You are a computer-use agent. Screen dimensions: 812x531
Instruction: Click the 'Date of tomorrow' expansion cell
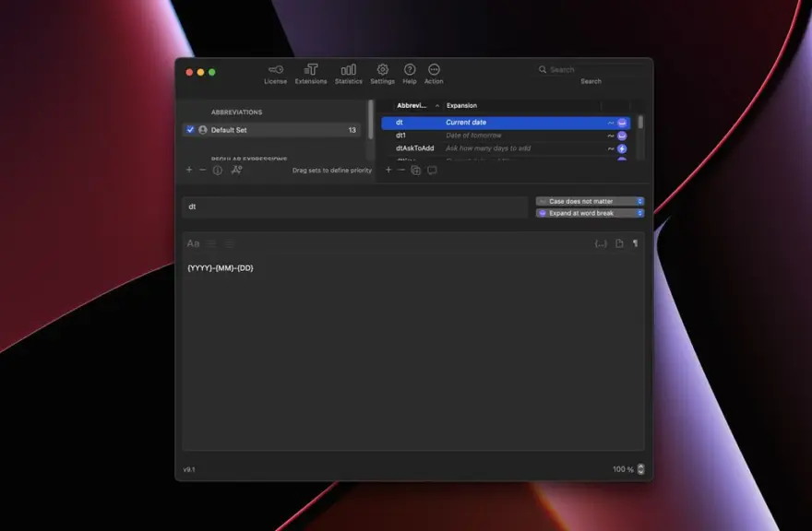pyautogui.click(x=473, y=136)
